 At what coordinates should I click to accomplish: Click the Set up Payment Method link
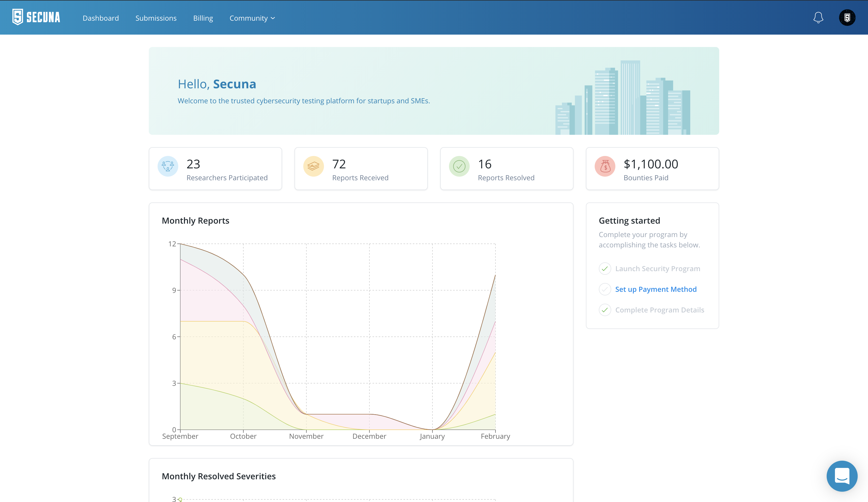click(x=656, y=289)
